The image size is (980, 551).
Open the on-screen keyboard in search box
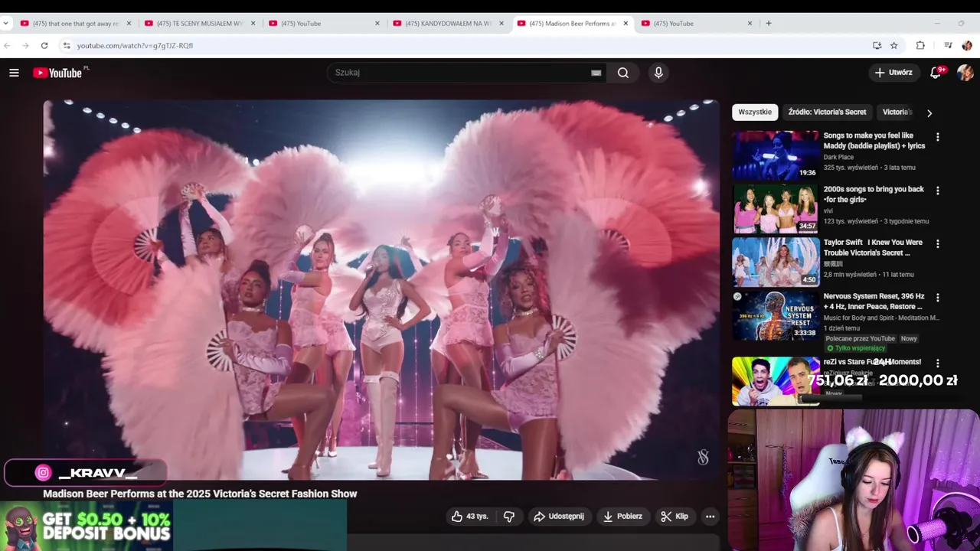pos(596,73)
